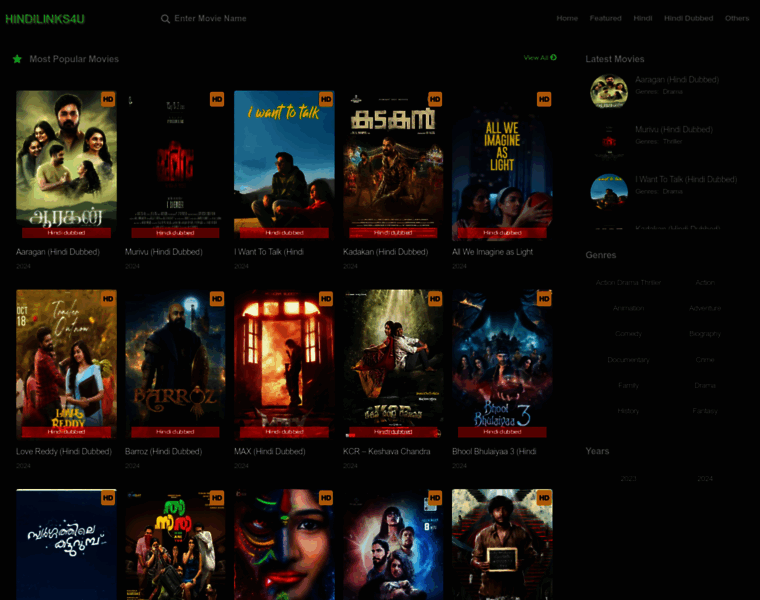Screen dimensions: 760x600
Task: Select the Biography genre
Action: tap(705, 334)
